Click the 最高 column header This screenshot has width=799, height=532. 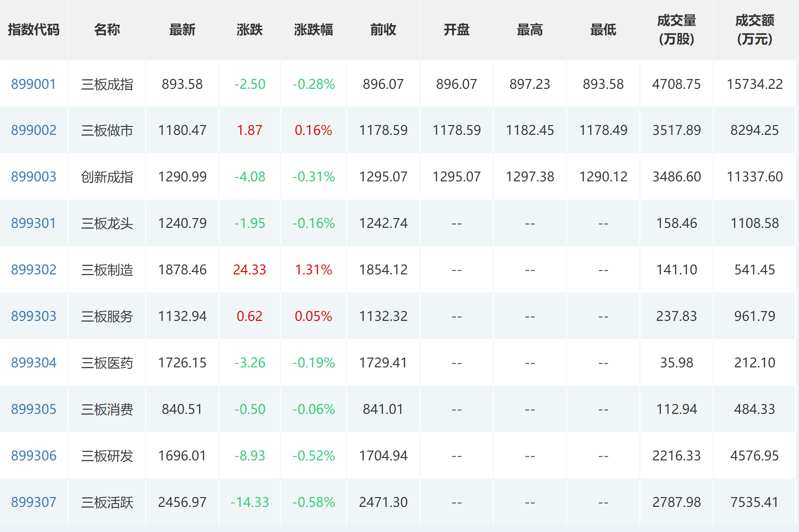[x=530, y=30]
